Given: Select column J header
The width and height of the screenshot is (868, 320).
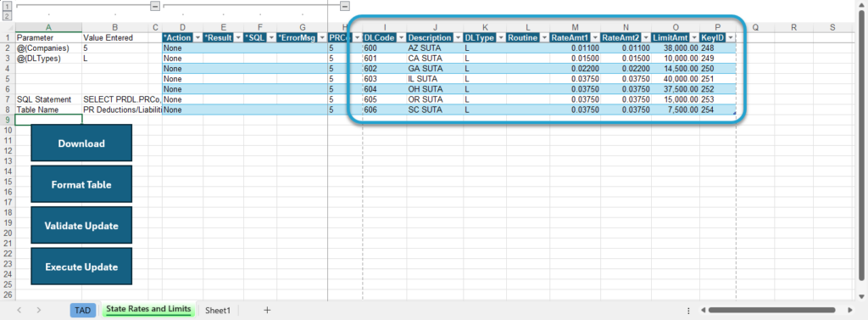Looking at the screenshot, I should (x=435, y=27).
